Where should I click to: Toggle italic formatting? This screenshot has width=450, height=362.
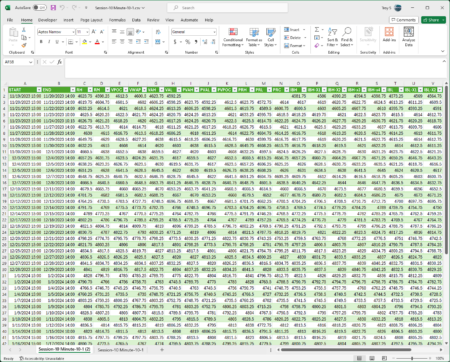(x=49, y=42)
